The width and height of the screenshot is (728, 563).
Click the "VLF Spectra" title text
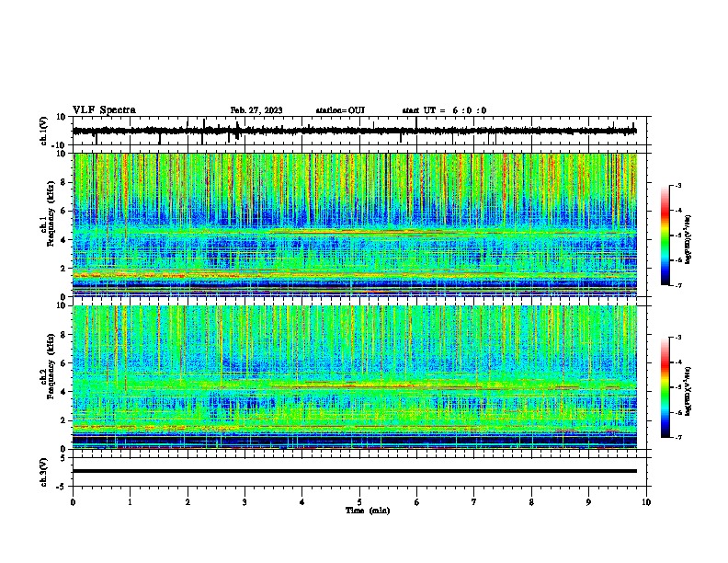pyautogui.click(x=104, y=110)
